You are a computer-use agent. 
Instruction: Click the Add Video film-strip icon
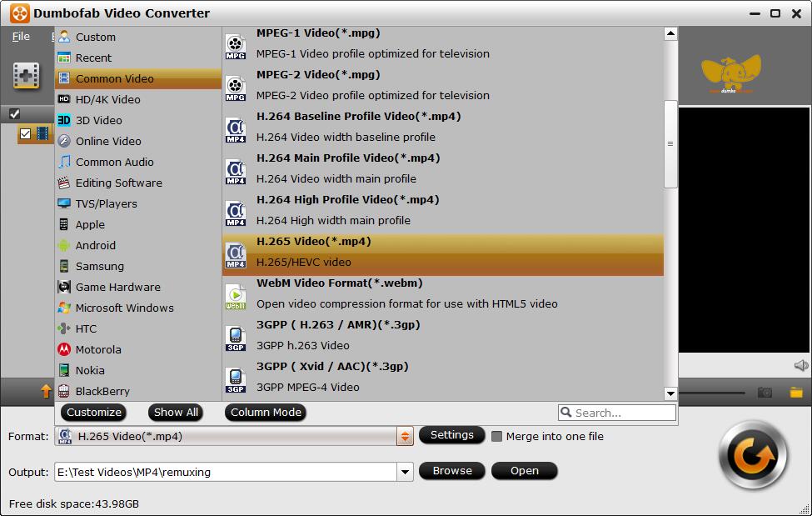tap(27, 76)
